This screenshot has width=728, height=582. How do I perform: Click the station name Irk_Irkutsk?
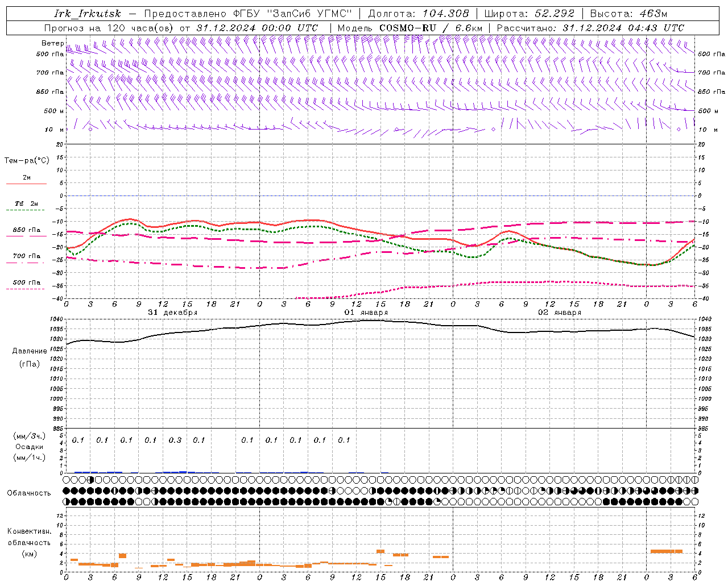tap(87, 14)
